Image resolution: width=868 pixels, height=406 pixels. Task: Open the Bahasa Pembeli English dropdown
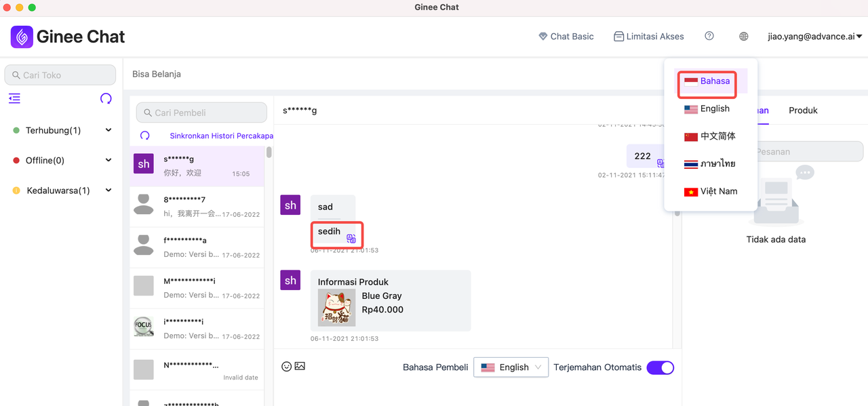(511, 367)
